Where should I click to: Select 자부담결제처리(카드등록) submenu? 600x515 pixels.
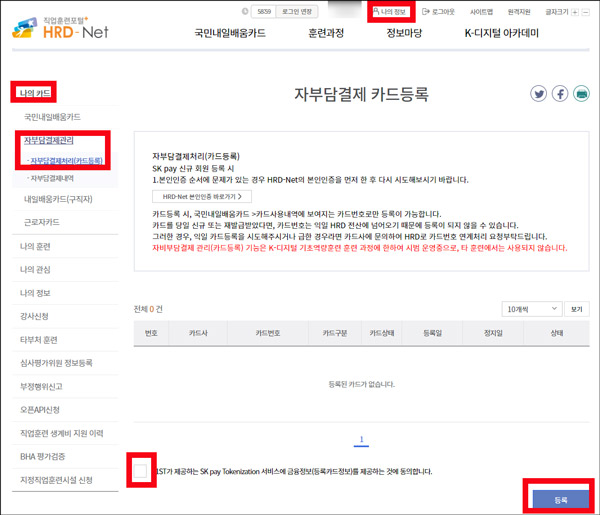click(65, 161)
